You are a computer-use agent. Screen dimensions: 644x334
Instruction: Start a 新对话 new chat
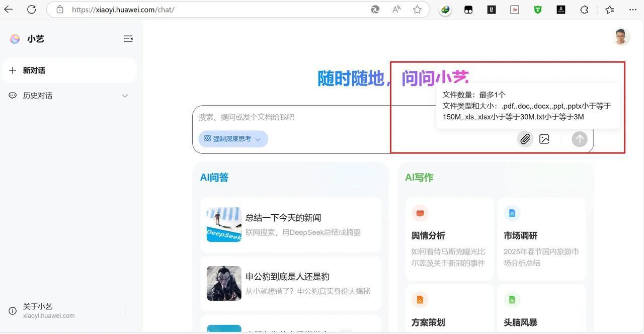69,70
